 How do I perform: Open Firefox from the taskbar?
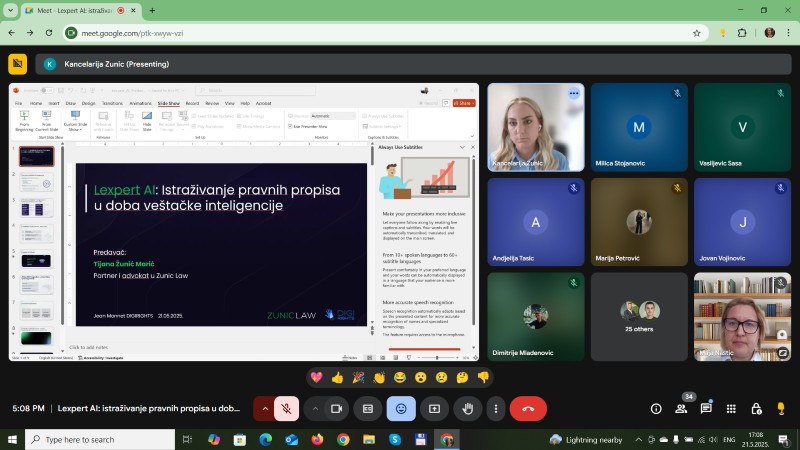click(x=317, y=439)
